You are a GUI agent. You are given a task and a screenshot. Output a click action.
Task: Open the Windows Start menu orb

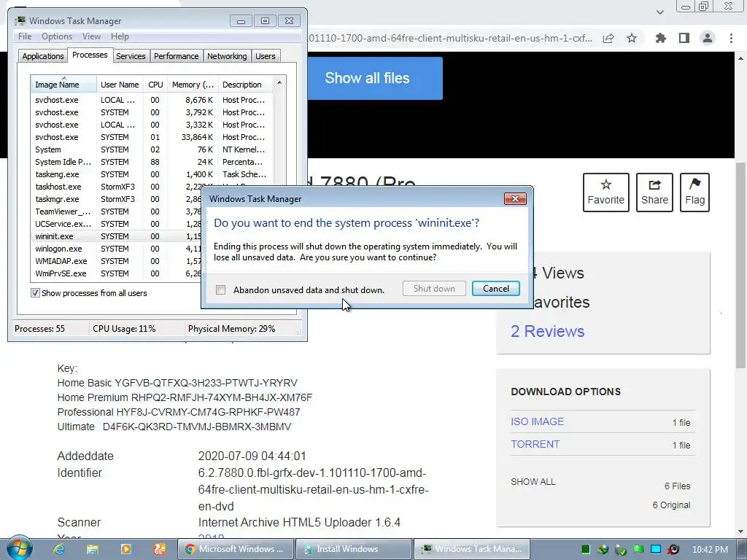pos(19,548)
